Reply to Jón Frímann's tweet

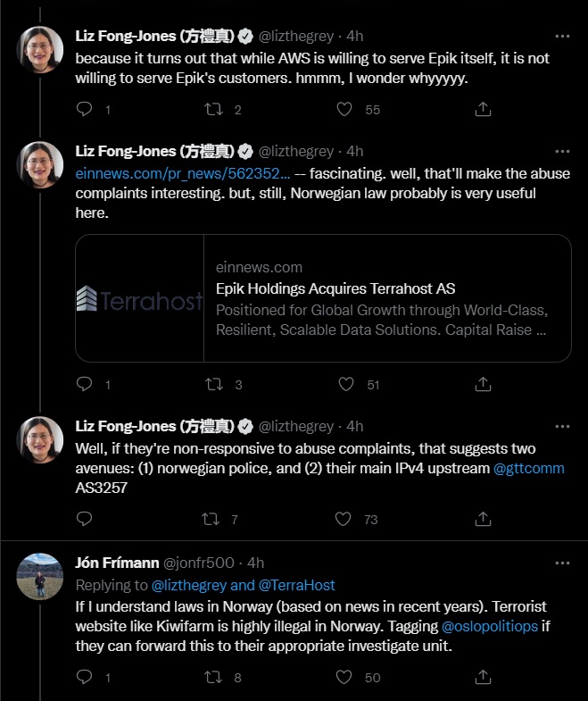click(85, 677)
